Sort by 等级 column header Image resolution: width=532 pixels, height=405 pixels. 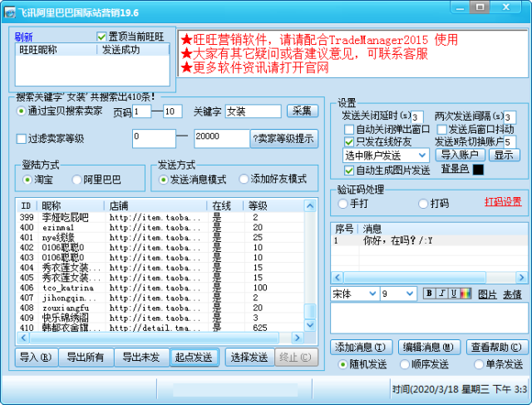click(273, 205)
